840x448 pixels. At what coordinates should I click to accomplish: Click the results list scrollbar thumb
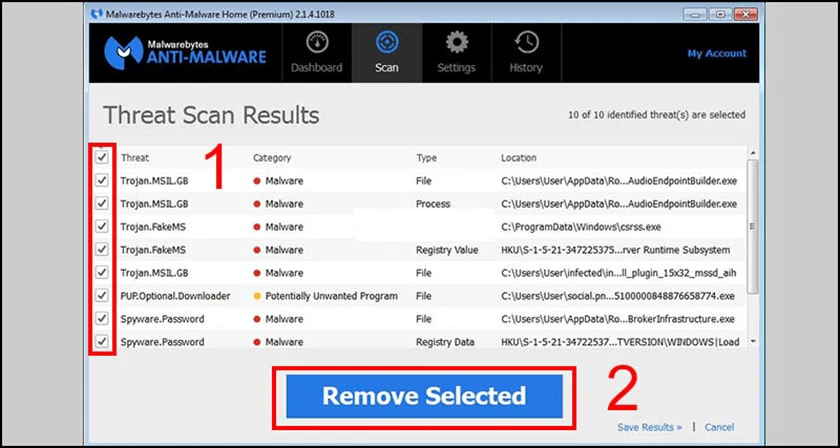coord(753,226)
